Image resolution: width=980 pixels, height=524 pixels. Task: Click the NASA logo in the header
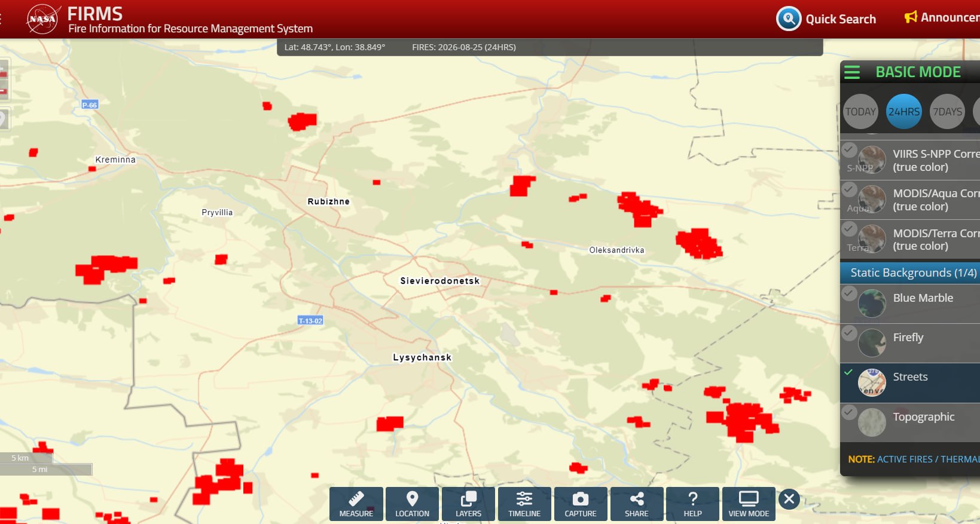coord(43,19)
